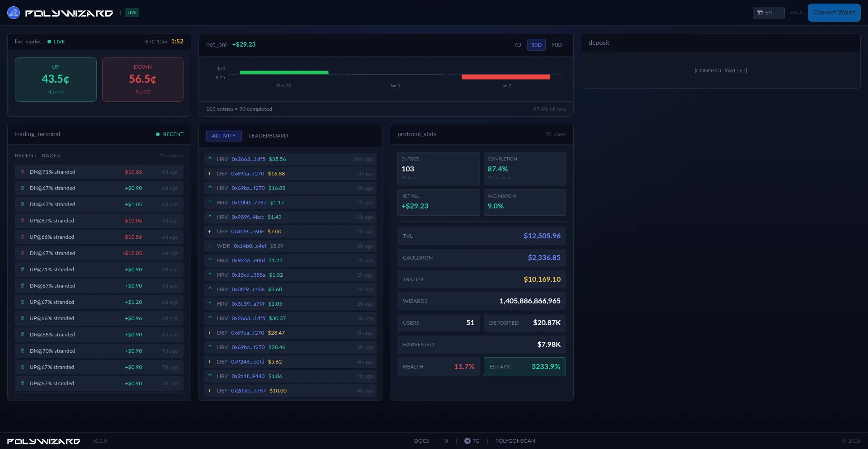The width and height of the screenshot is (868, 449).
Task: Switch to the Leaderboard tab
Action: pyautogui.click(x=268, y=136)
